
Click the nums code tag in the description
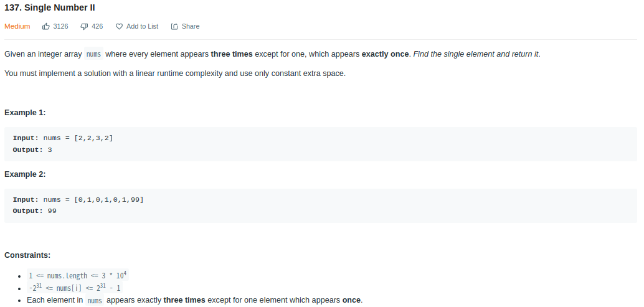[x=93, y=54]
